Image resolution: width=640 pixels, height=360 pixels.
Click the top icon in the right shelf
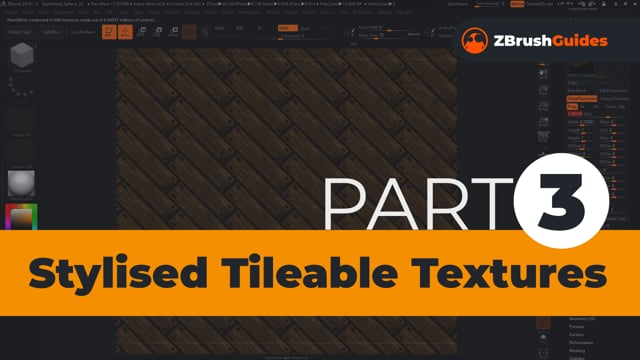(543, 74)
